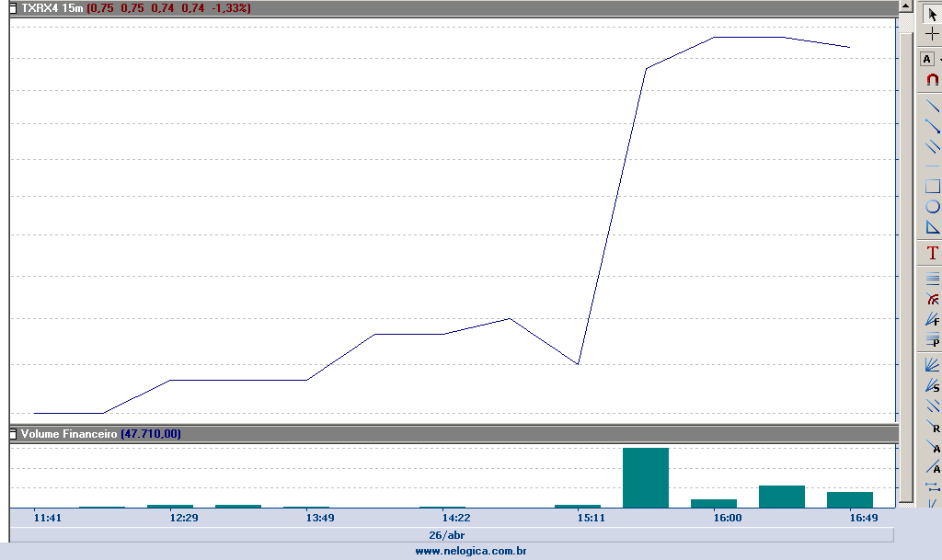Select the triangle drawing tool
This screenshot has width=942, height=560.
pos(931,227)
